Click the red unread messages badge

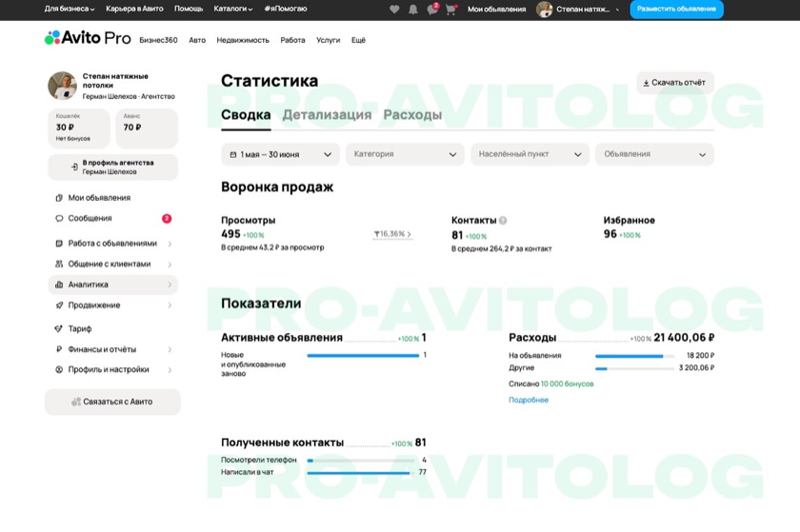[x=167, y=218]
